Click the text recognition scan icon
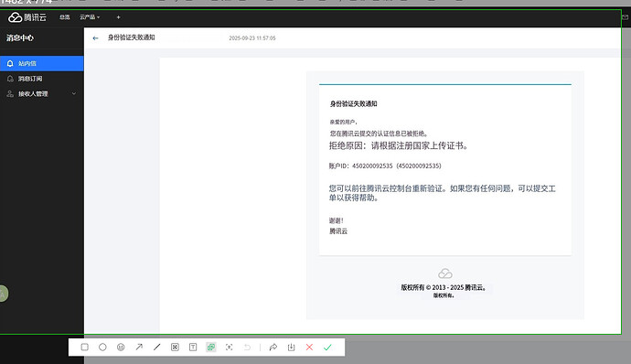The image size is (631, 364). click(x=229, y=348)
